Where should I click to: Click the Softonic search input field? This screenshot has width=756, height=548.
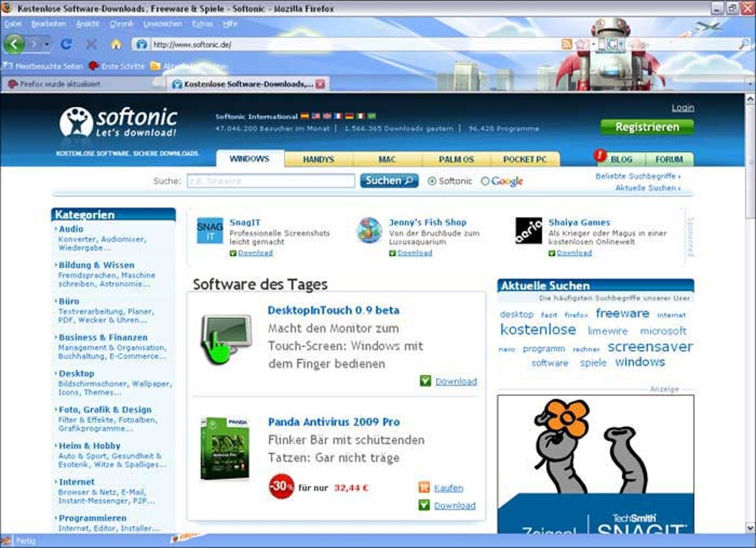click(x=271, y=181)
